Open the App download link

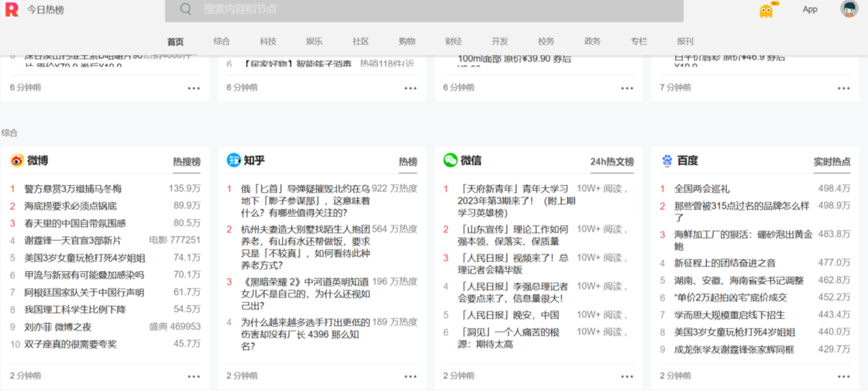pyautogui.click(x=810, y=9)
